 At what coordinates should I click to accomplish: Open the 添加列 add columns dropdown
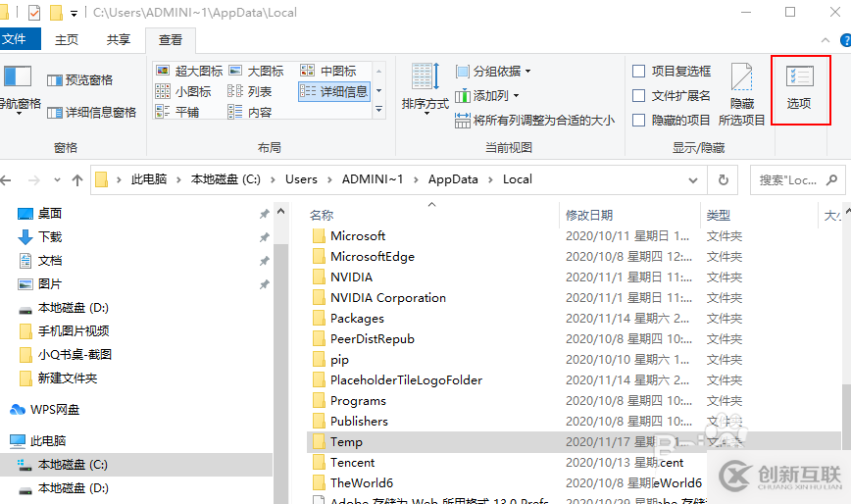pyautogui.click(x=487, y=95)
